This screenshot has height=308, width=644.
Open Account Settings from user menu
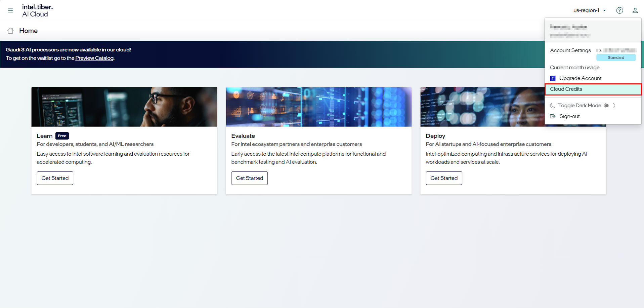570,50
